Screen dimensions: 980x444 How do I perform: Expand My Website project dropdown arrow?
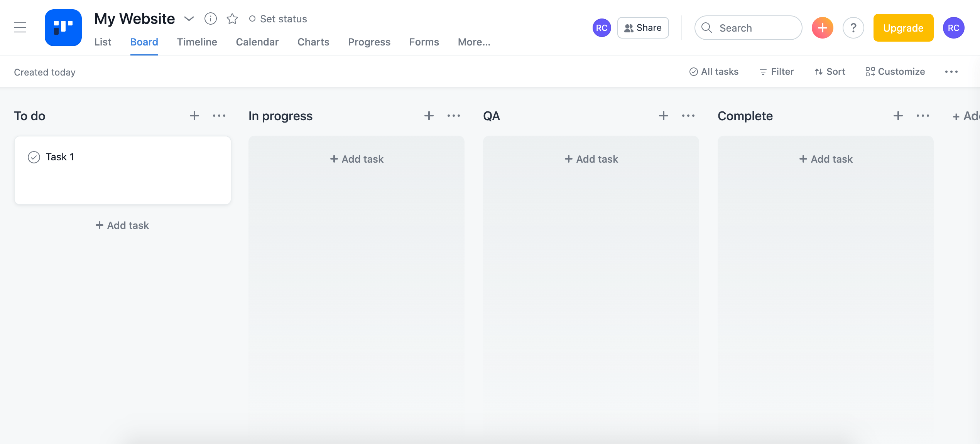pyautogui.click(x=189, y=18)
